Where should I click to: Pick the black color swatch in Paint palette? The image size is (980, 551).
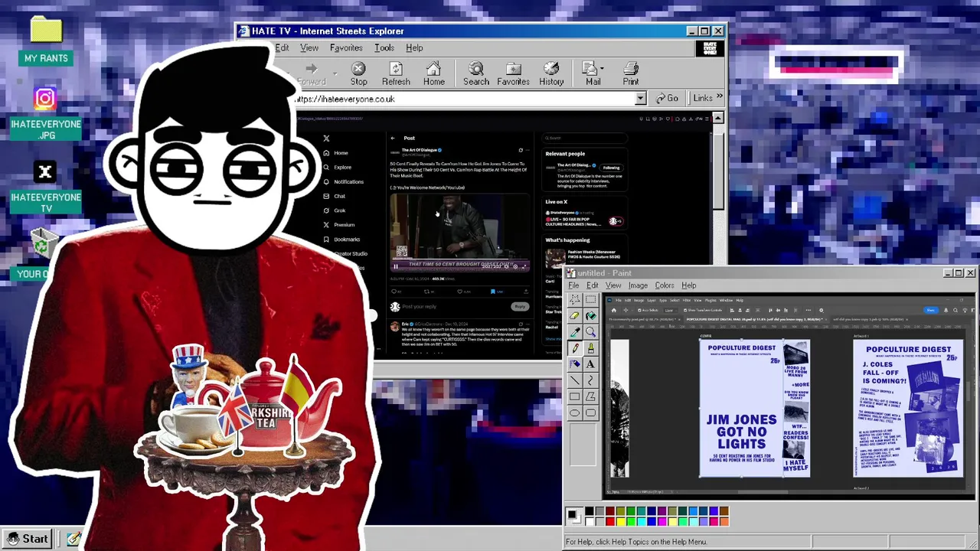[589, 512]
